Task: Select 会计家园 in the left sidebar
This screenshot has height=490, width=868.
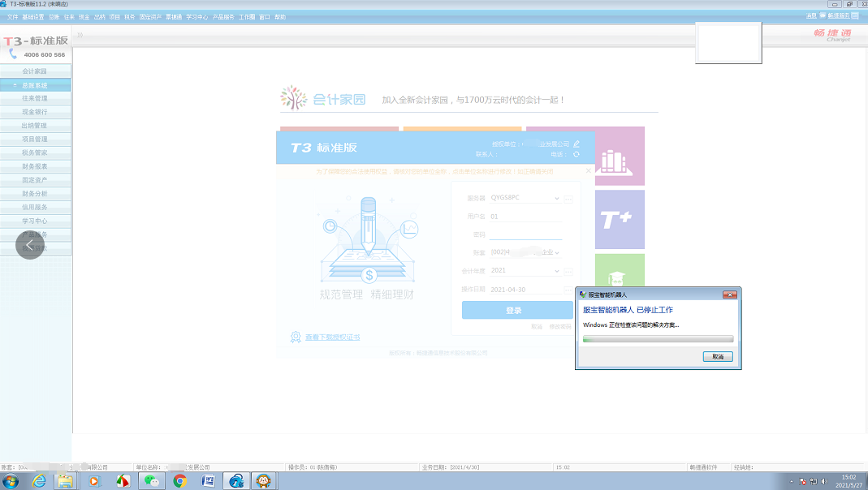Action: point(36,71)
